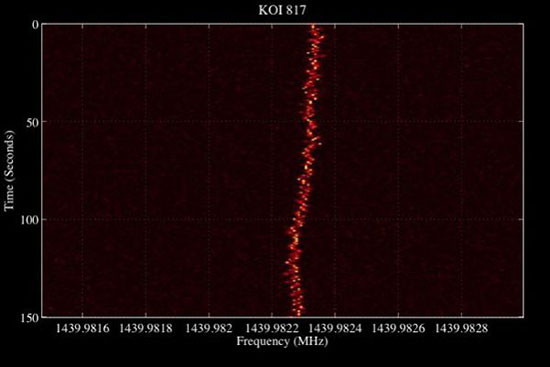Click the 1439.9826 frequency tick label
The height and width of the screenshot is (367, 550).
[x=398, y=329]
